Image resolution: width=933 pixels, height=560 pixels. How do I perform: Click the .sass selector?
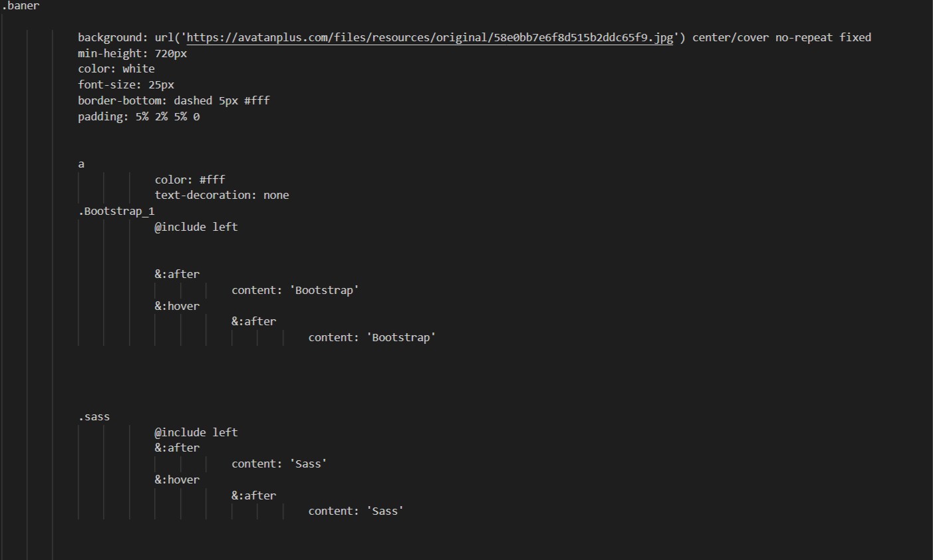[x=94, y=417]
